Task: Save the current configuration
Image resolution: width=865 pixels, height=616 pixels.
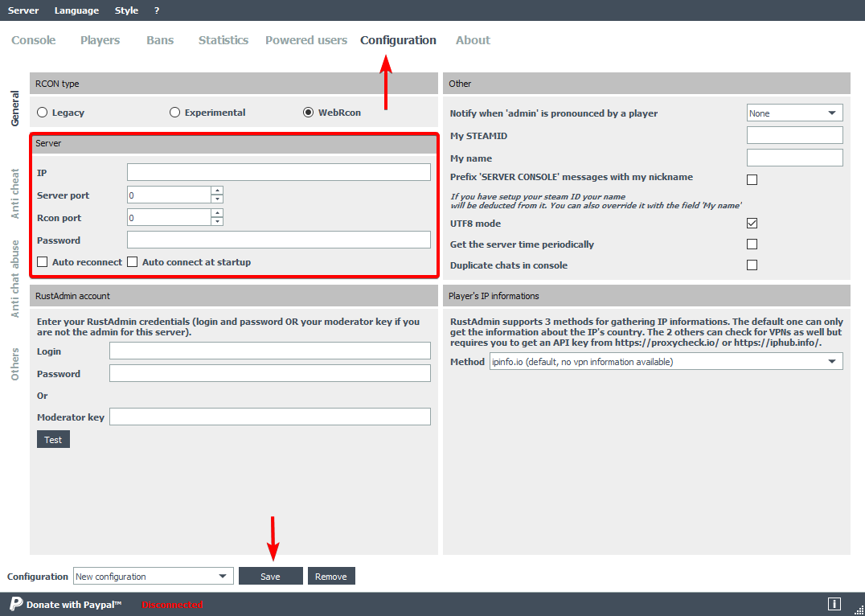Action: coord(270,577)
